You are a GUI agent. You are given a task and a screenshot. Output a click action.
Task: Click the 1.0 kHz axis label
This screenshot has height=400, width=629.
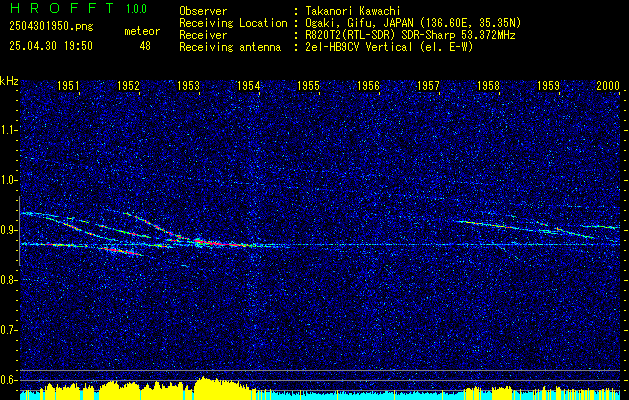(8, 180)
